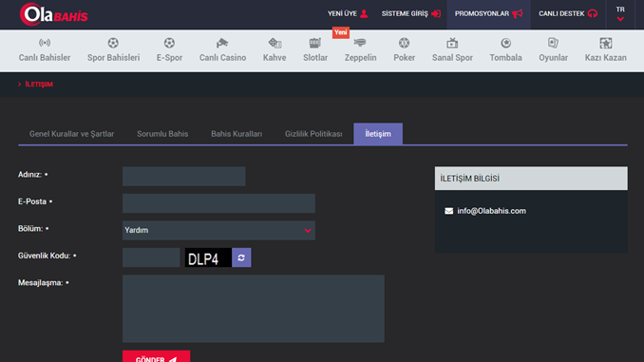Screen dimensions: 644x362
Task: Switch to Genel Kurallar ve Şartlar tab
Action: pyautogui.click(x=71, y=134)
